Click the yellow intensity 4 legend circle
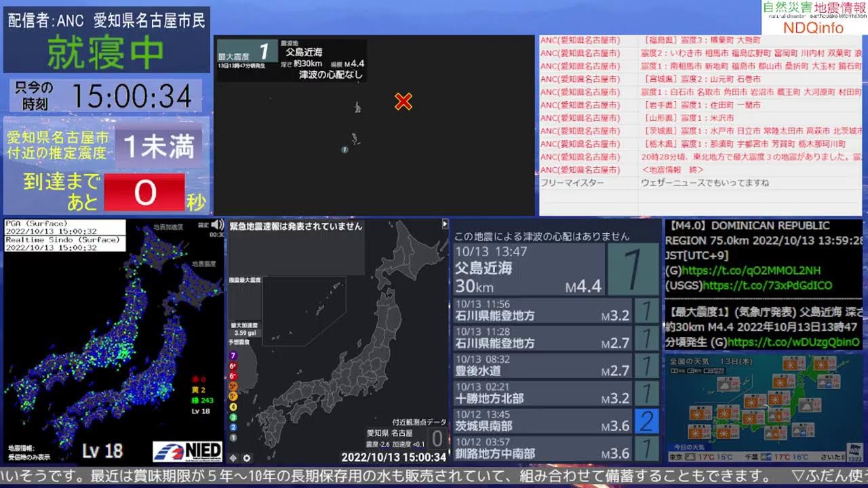This screenshot has height=488, width=868. point(234,407)
